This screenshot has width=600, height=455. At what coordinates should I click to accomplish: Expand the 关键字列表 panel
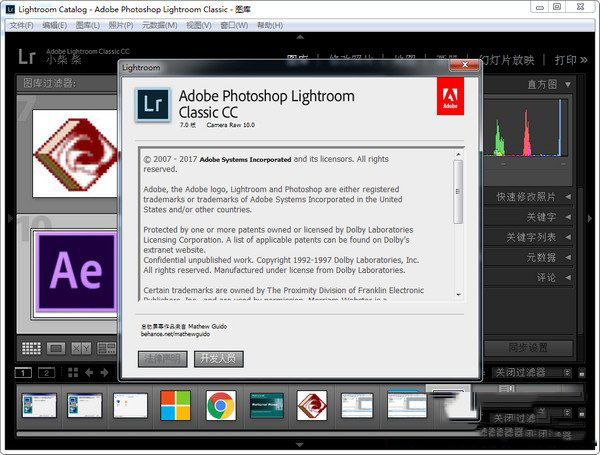pyautogui.click(x=568, y=237)
